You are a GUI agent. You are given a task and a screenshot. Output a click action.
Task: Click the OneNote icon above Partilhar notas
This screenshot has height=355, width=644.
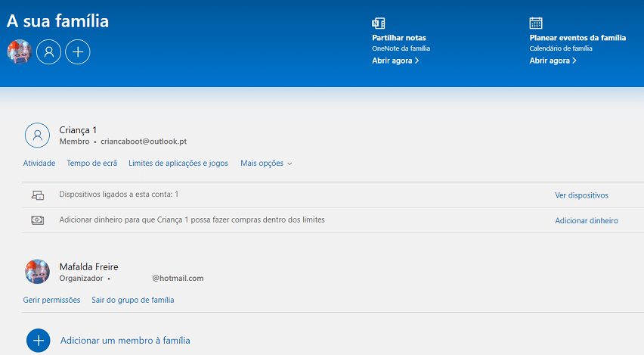[378, 23]
